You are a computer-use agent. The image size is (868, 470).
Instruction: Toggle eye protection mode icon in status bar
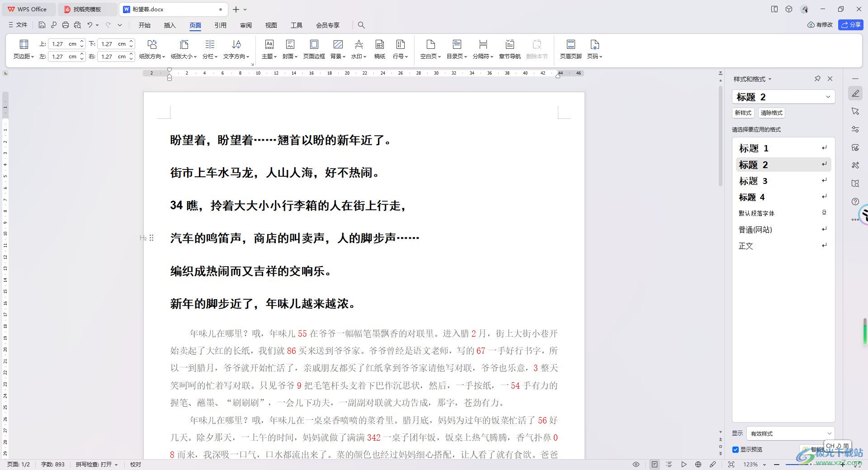click(x=636, y=465)
